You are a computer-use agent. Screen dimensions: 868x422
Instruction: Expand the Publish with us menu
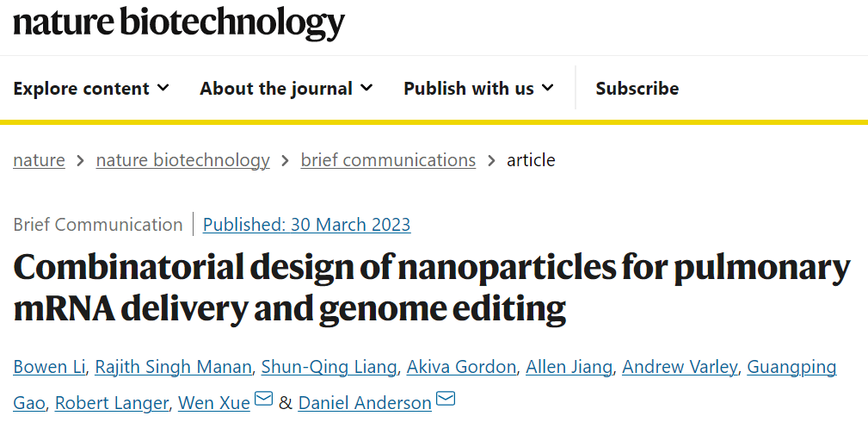pyautogui.click(x=478, y=88)
